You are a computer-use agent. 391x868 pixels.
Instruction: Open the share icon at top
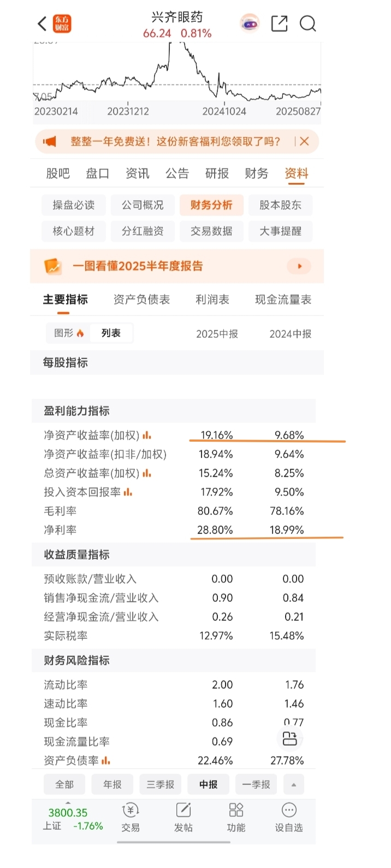[279, 24]
